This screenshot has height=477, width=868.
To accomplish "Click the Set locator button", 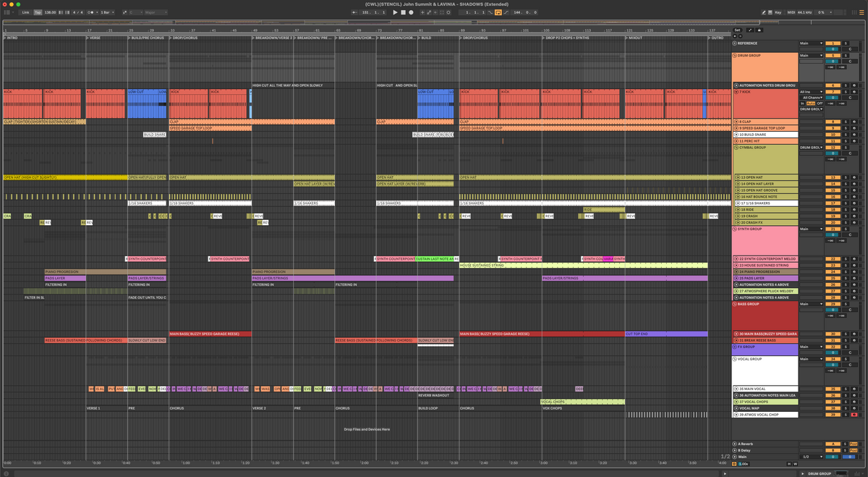I will (x=738, y=30).
